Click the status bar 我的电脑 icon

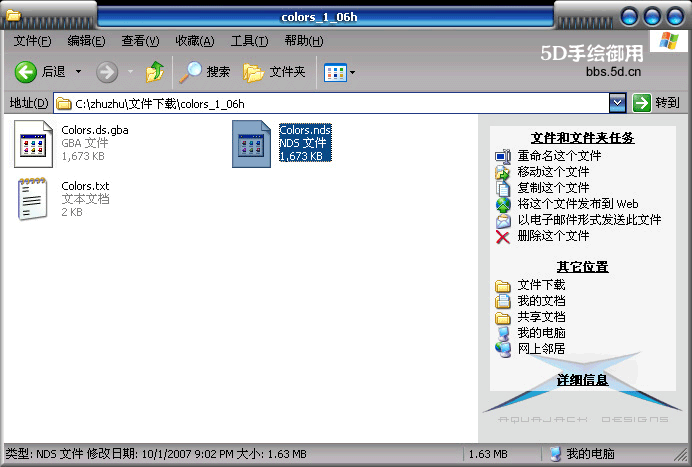[556, 454]
